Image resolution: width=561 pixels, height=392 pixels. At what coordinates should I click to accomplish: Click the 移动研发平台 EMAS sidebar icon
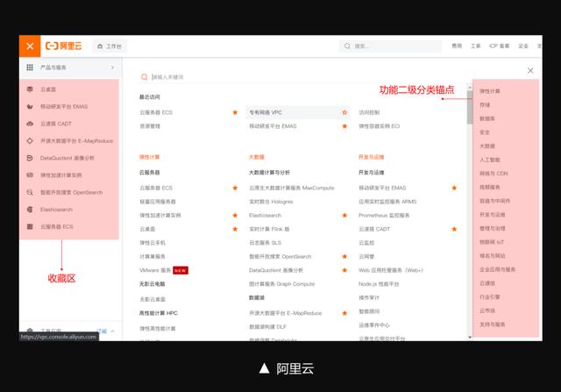(x=30, y=106)
